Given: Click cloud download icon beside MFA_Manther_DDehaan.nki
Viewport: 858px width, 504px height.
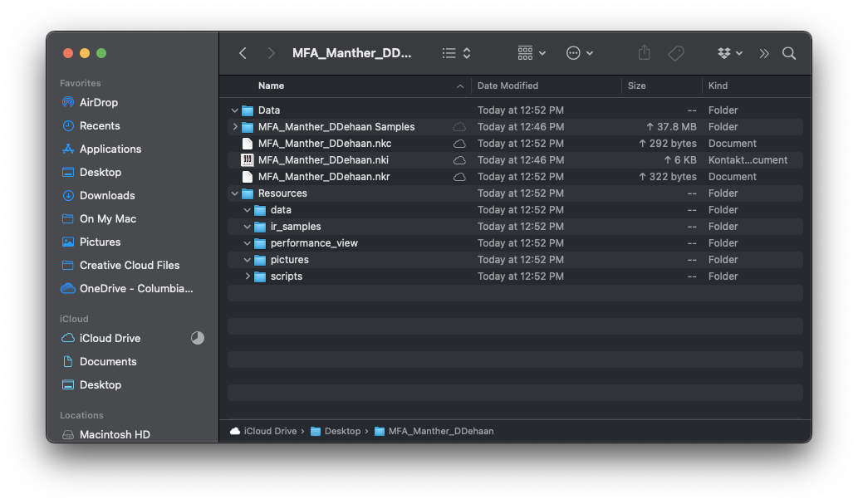Looking at the screenshot, I should [459, 160].
